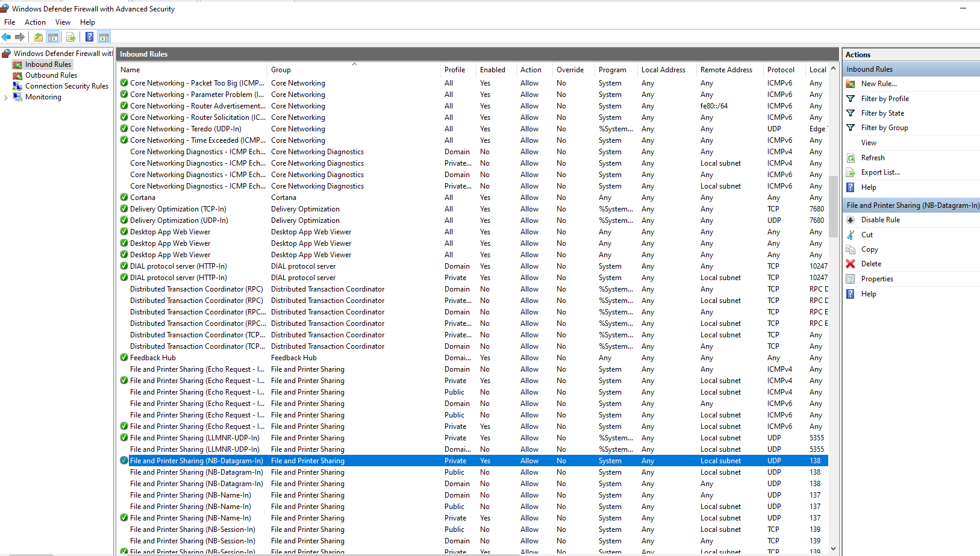The width and height of the screenshot is (980, 556).
Task: Click the Refresh icon in Actions pane
Action: click(x=850, y=158)
